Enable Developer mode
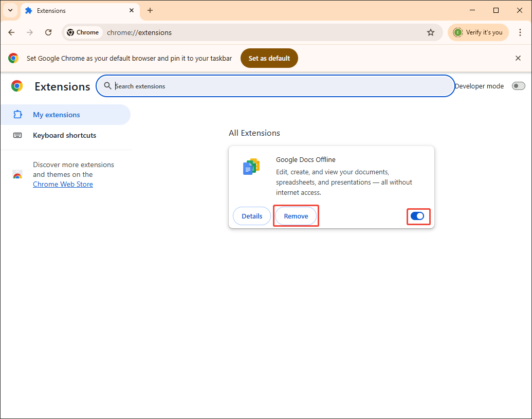The height and width of the screenshot is (419, 532). [x=518, y=86]
